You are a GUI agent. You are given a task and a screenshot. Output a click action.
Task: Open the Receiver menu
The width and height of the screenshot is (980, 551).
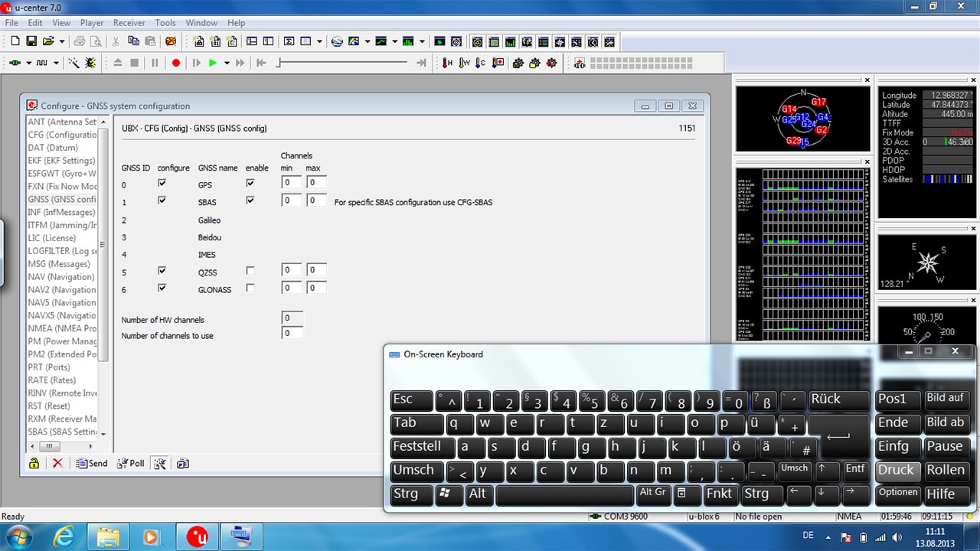point(129,23)
